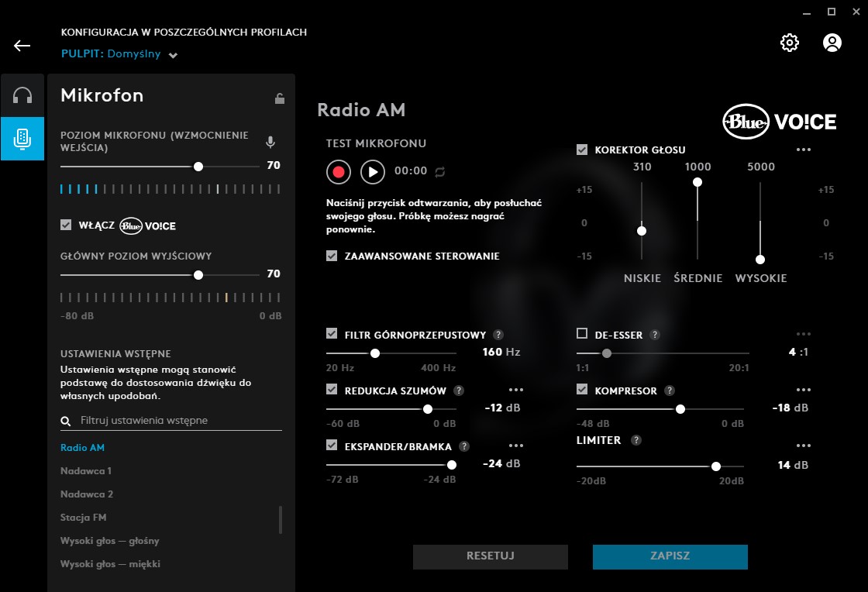Toggle the loop playback icon
Viewport: 868px width, 592px height.
[440, 171]
